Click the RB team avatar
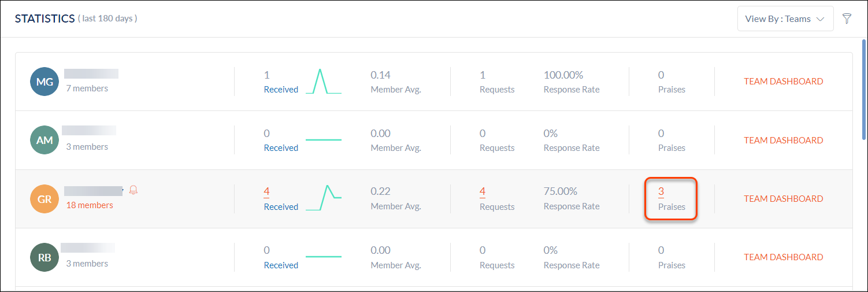 tap(44, 257)
